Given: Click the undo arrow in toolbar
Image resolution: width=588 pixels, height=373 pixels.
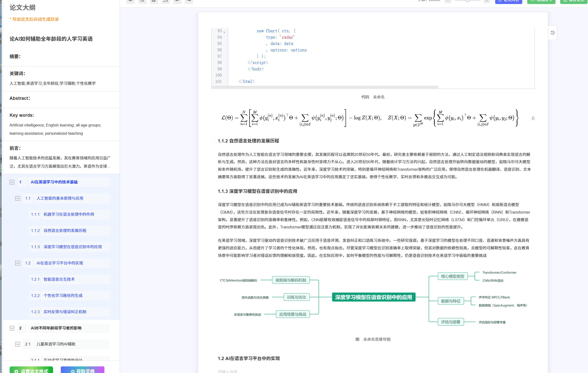Looking at the screenshot, I should [x=177, y=1].
